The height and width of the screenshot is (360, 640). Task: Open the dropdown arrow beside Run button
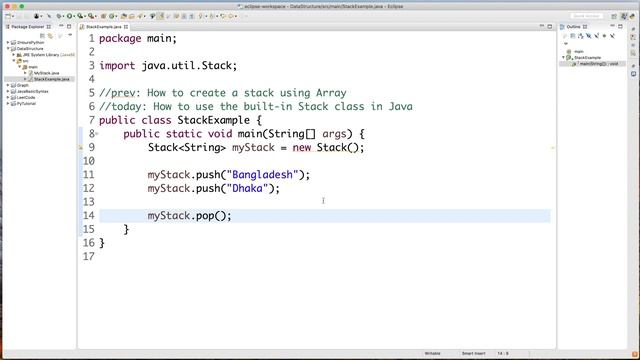(x=74, y=16)
